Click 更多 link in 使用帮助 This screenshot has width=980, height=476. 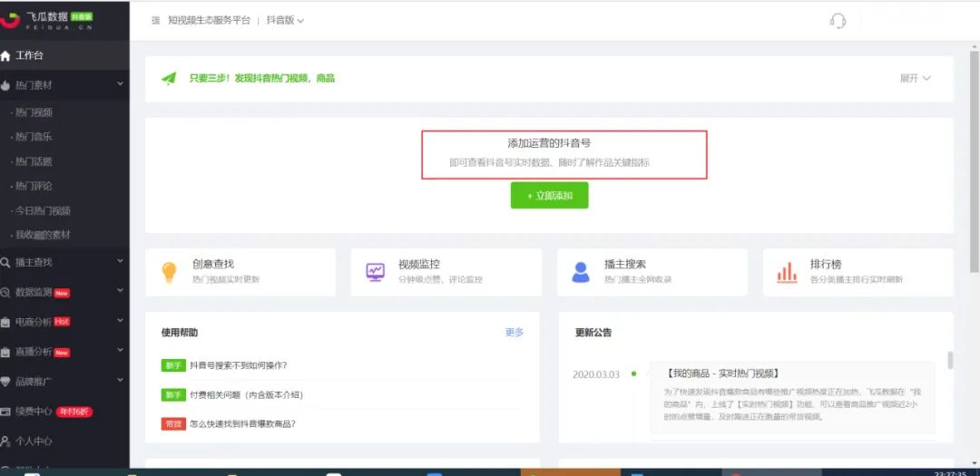coord(514,333)
